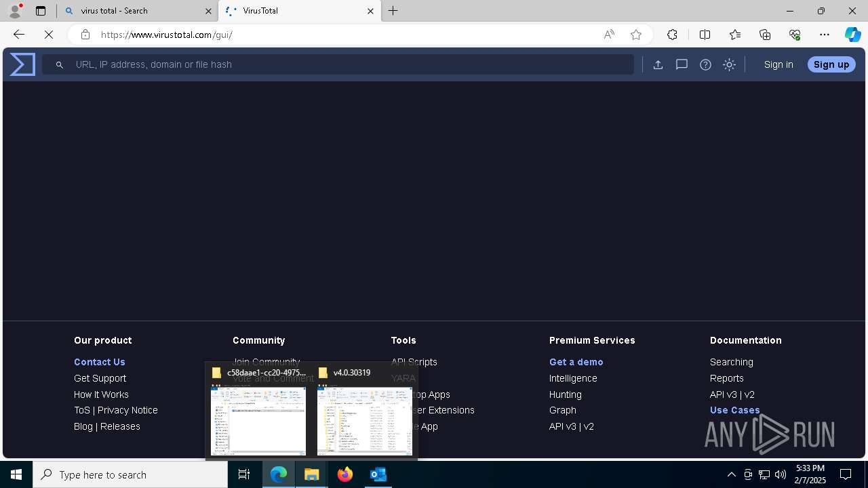Open the Edge profile icon
868x488 pixels.
click(15, 11)
